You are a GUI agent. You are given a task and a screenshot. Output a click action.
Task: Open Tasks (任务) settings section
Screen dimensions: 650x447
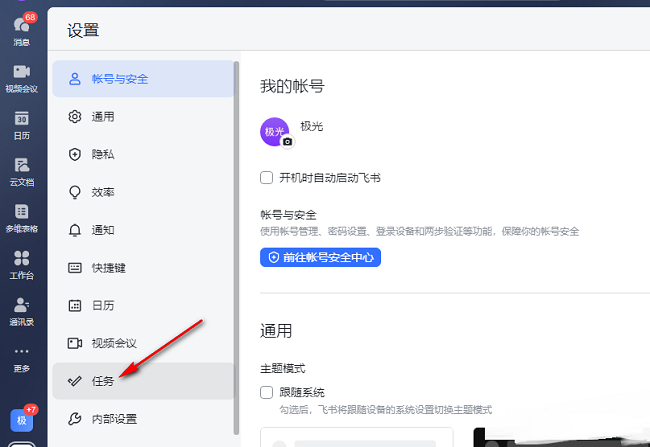pos(143,381)
